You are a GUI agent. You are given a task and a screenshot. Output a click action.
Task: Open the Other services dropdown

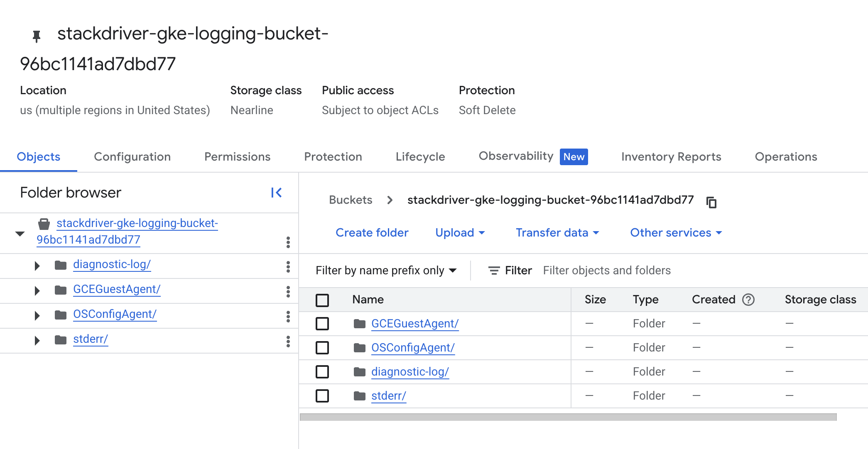(676, 233)
